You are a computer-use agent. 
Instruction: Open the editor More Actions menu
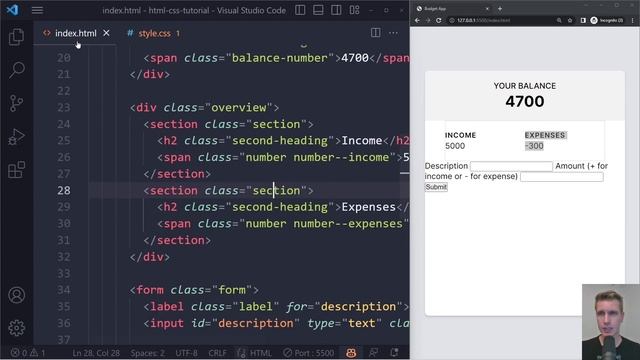393,33
